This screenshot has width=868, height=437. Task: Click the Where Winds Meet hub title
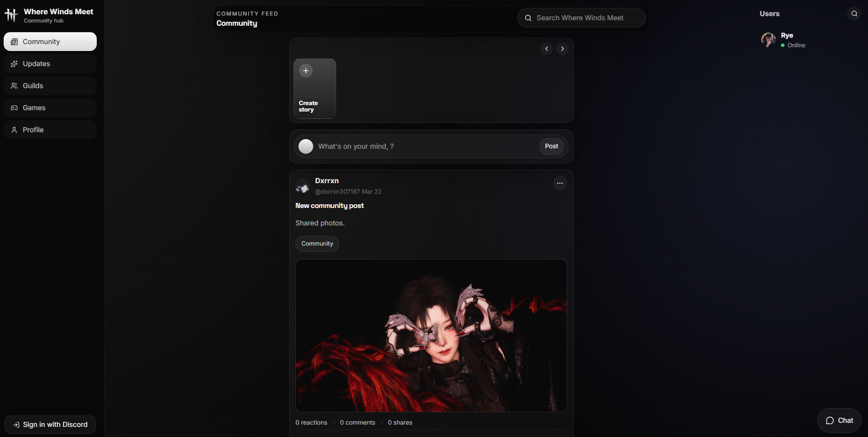(59, 11)
